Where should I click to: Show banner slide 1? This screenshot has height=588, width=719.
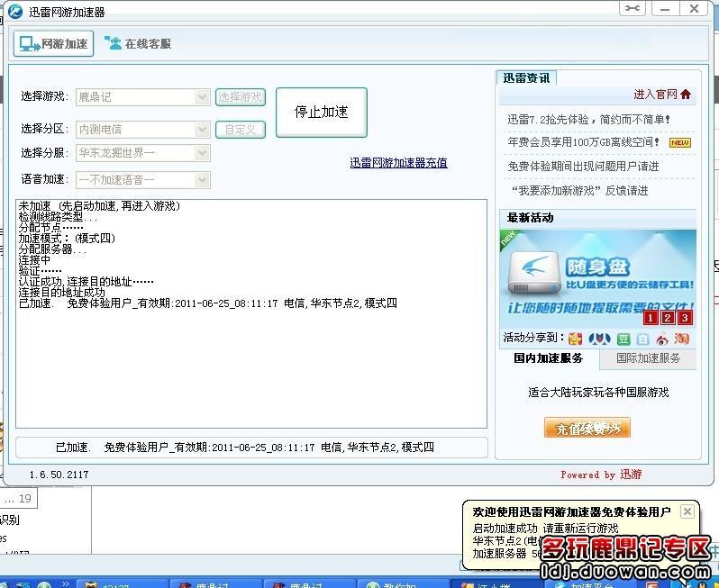[x=651, y=318]
